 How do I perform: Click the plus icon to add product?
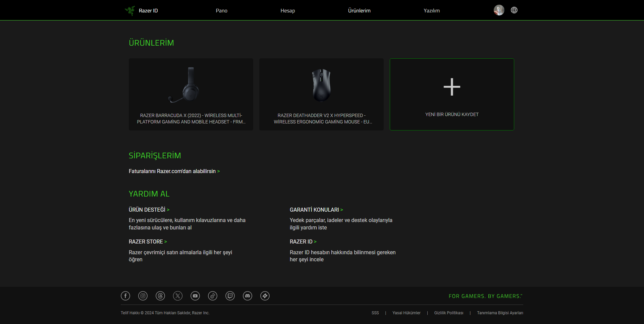tap(452, 87)
